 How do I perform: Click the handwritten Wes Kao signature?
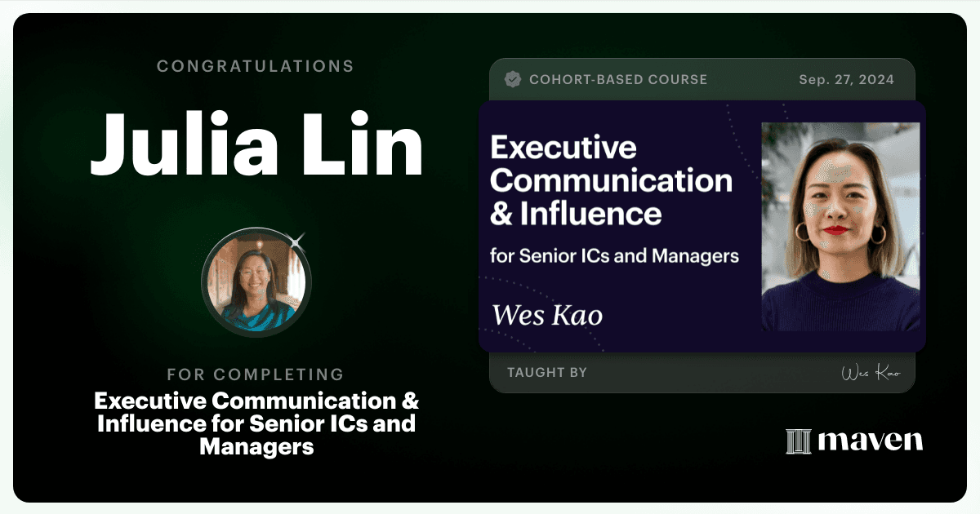871,374
